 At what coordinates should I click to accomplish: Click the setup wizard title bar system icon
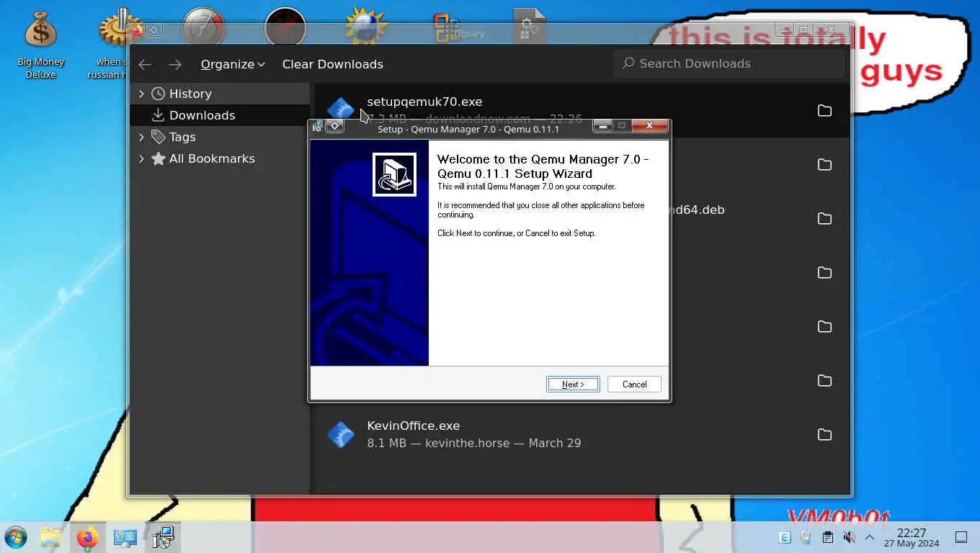tap(317, 126)
